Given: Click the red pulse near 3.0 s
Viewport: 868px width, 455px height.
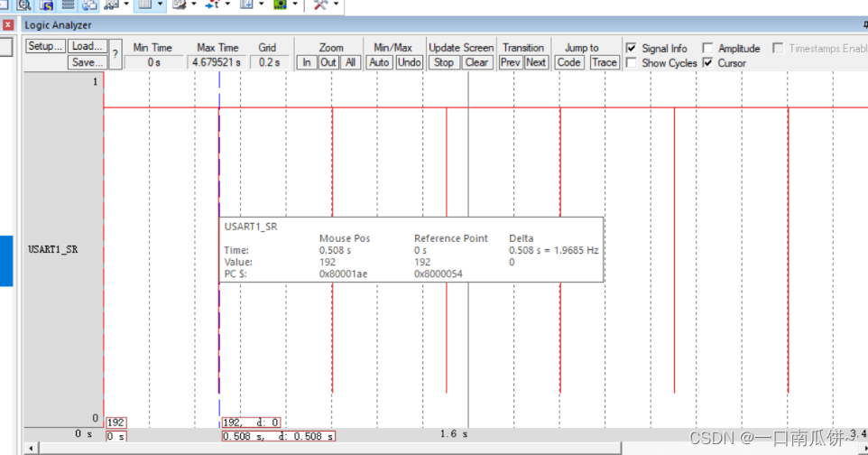Looking at the screenshot, I should click(x=789, y=249).
